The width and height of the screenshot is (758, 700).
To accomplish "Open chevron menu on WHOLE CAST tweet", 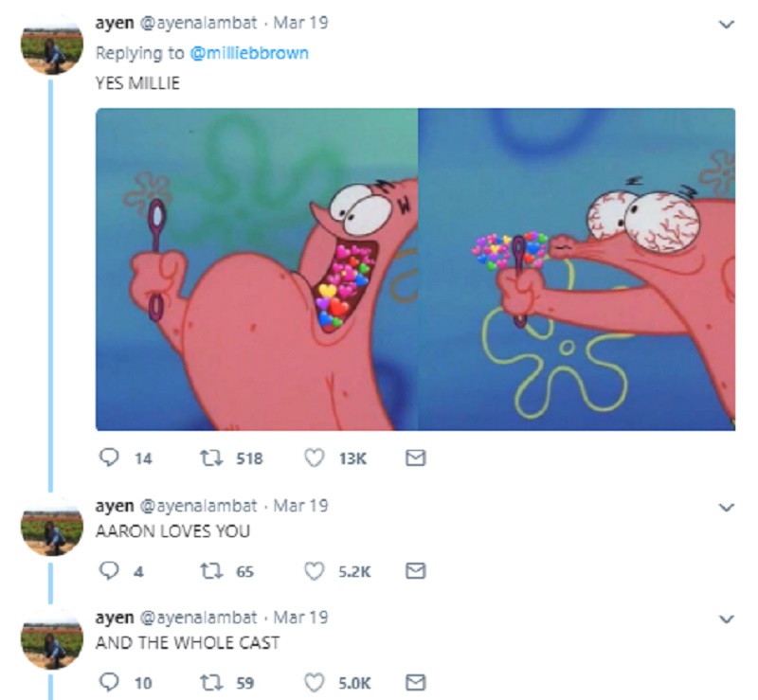I will 727,619.
